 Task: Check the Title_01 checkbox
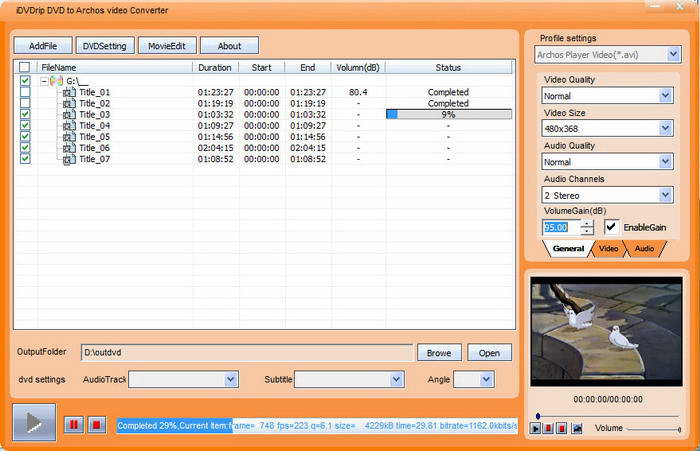[x=25, y=93]
